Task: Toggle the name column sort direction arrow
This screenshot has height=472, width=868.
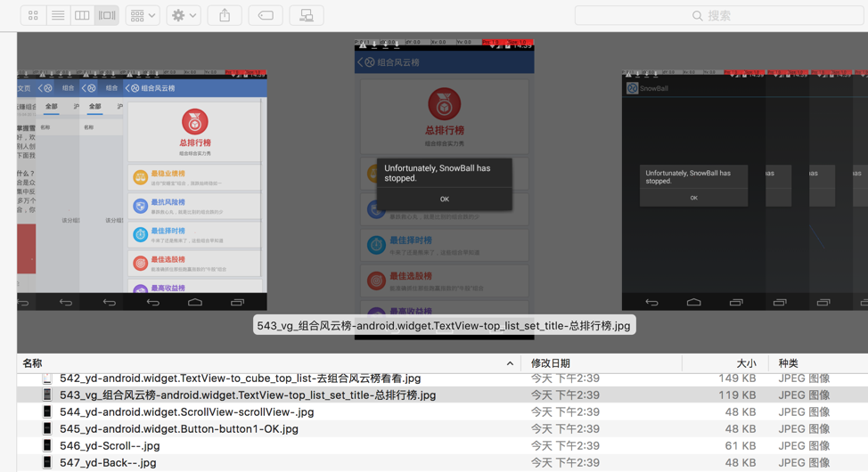Action: click(x=510, y=363)
